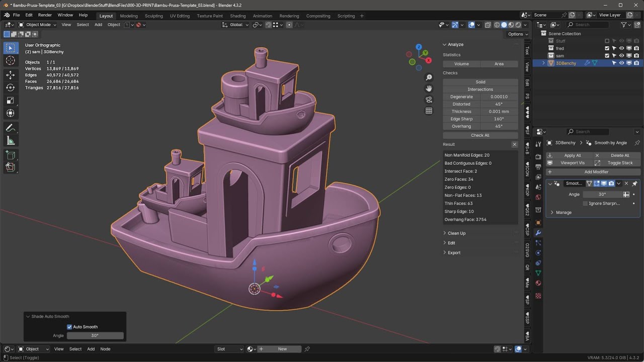Screen dimensions: 644x362
Task: Open the Texture properties checker tab
Action: click(x=538, y=296)
